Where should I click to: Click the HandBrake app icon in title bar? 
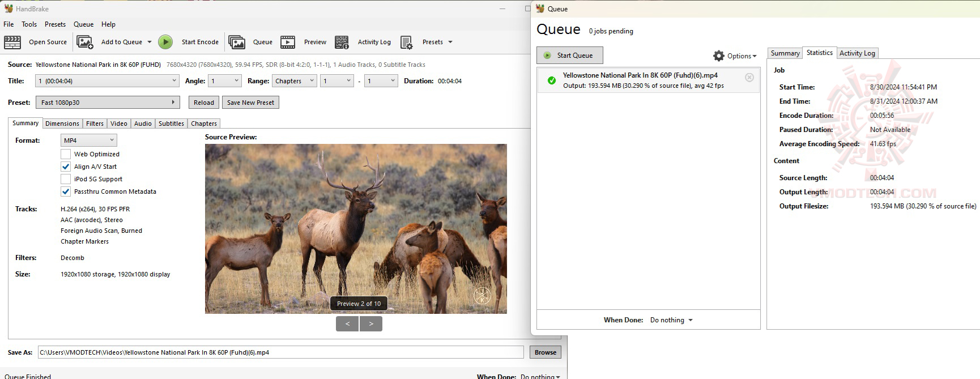[8, 8]
